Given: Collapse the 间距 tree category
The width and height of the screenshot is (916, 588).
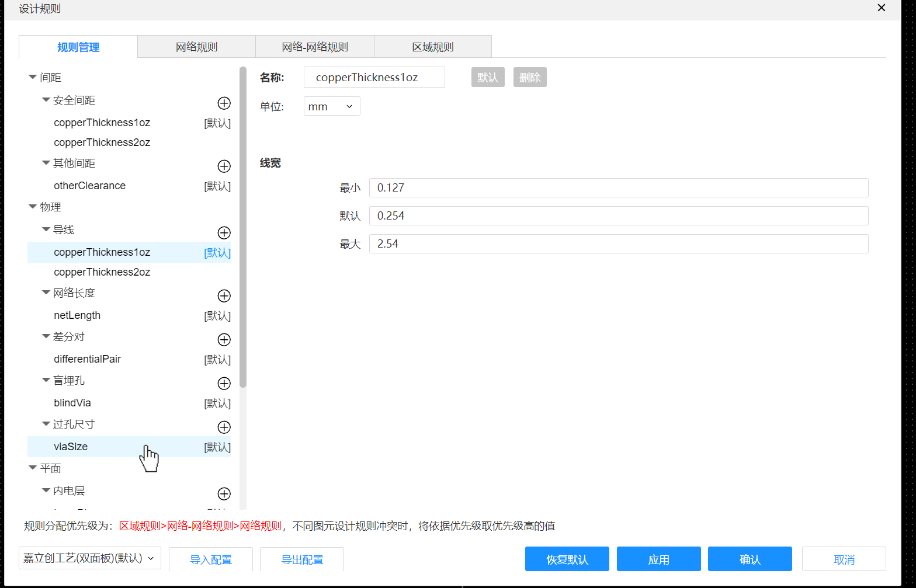Looking at the screenshot, I should [33, 78].
